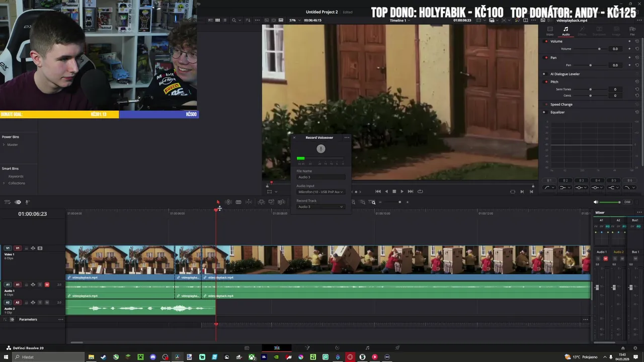This screenshot has width=644, height=362.
Task: Open the Audio Input Mikrofon dropdown
Action: coord(321,192)
